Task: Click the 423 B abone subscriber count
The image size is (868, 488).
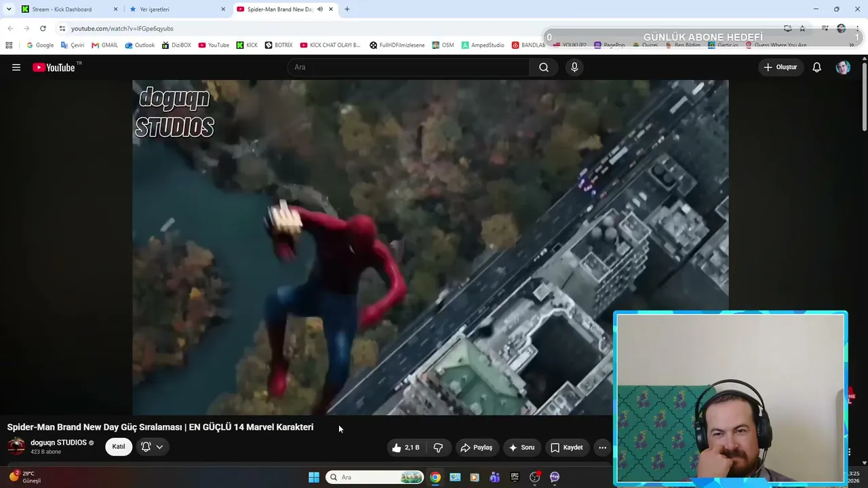Action: click(45, 452)
